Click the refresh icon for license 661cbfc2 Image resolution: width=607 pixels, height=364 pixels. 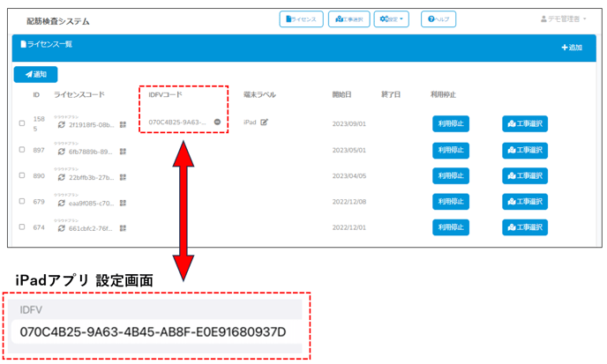pos(62,228)
